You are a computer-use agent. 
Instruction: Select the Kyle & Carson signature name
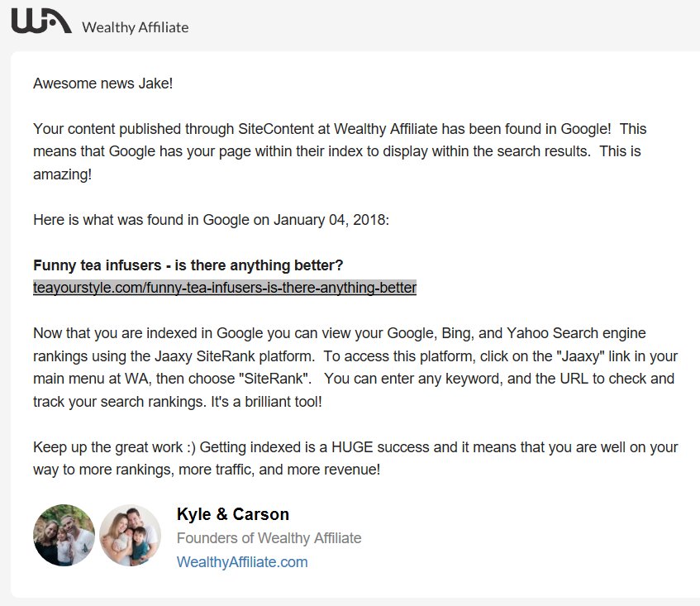point(233,514)
